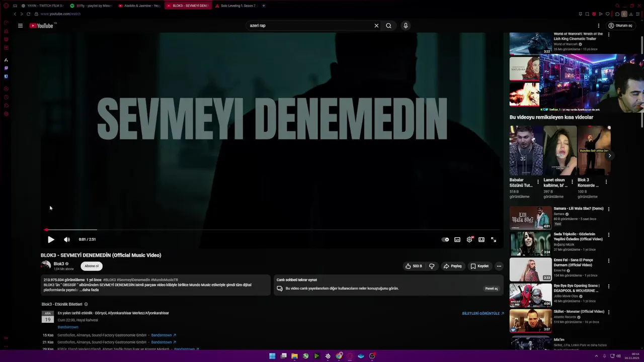Clear the search box with the X
Screen dimensions: 644x362
click(x=376, y=26)
